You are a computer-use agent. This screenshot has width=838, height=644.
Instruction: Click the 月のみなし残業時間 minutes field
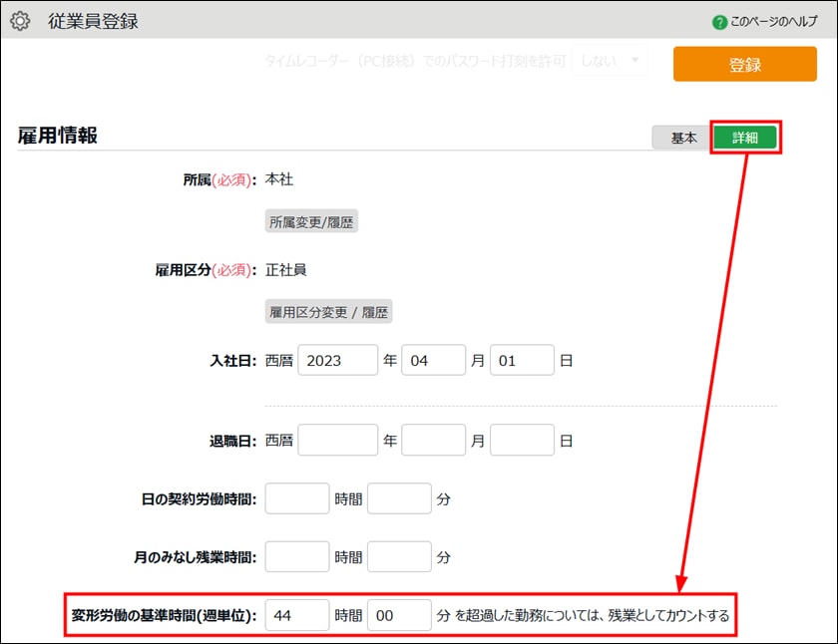[x=399, y=557]
